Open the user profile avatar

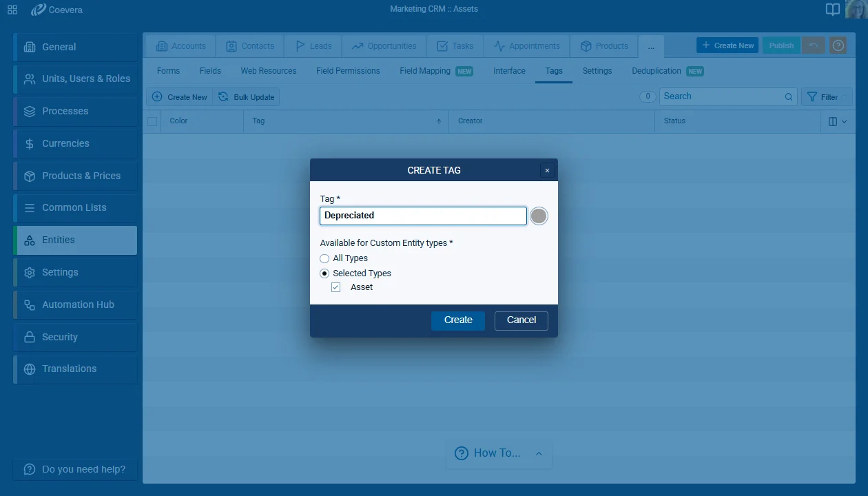point(856,9)
